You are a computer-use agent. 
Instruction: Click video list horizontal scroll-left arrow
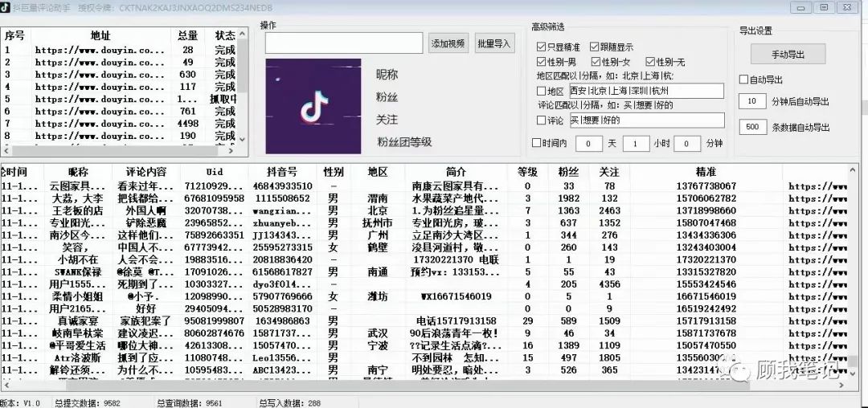[x=6, y=151]
